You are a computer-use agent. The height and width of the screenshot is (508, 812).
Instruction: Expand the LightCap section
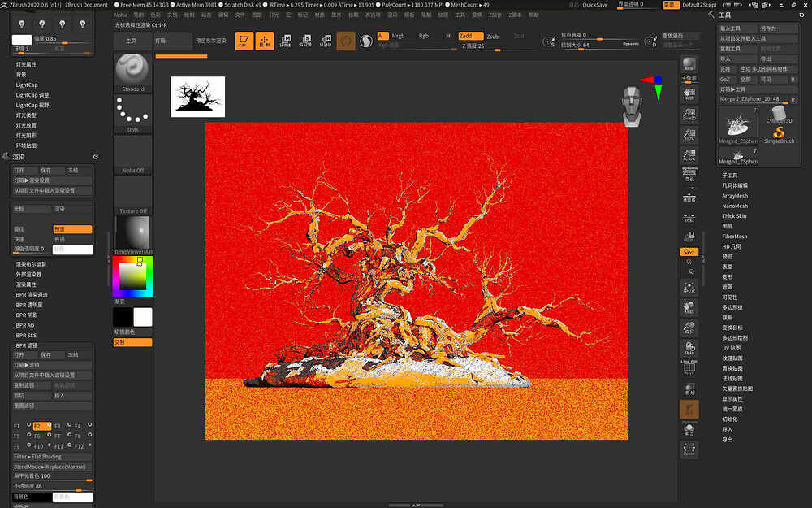[27, 85]
